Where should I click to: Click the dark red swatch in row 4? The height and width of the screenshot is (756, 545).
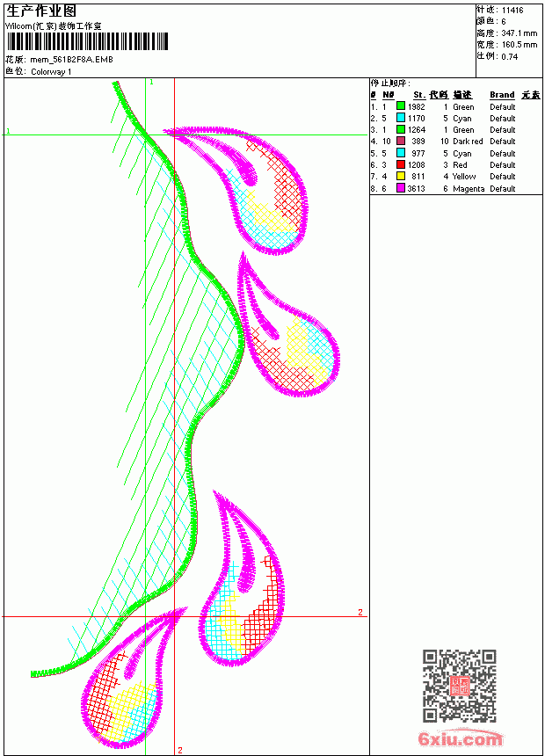400,141
